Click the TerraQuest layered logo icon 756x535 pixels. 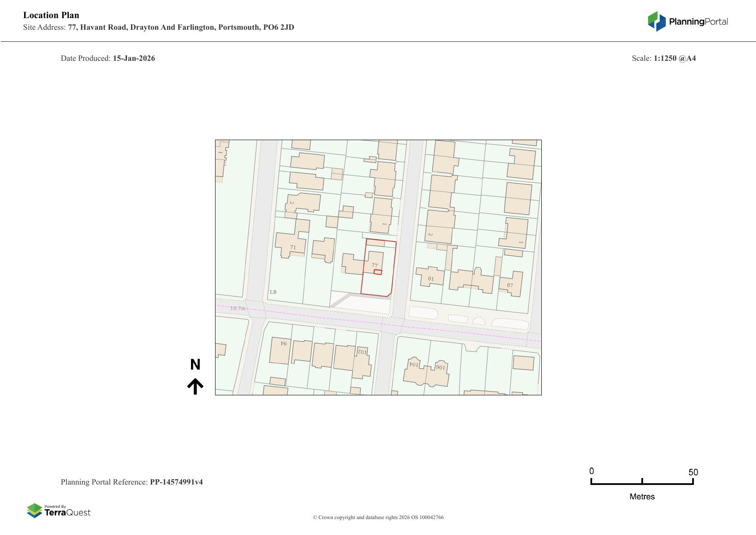pos(34,510)
